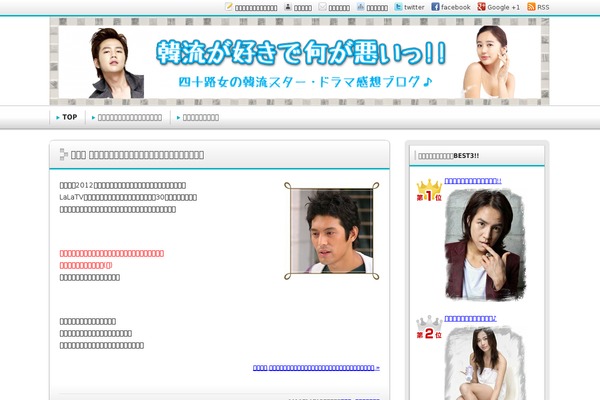Open the second-place ranking title link

pyautogui.click(x=470, y=318)
